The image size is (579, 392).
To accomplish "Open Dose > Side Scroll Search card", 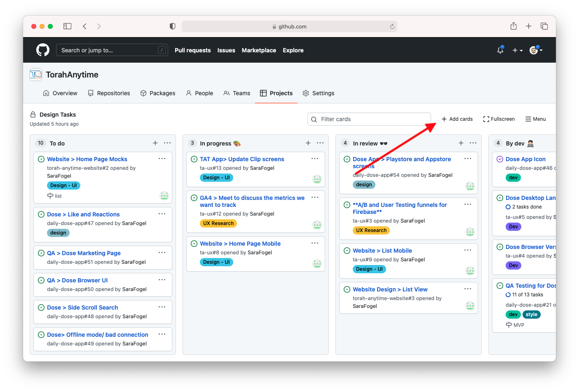I will (x=82, y=307).
